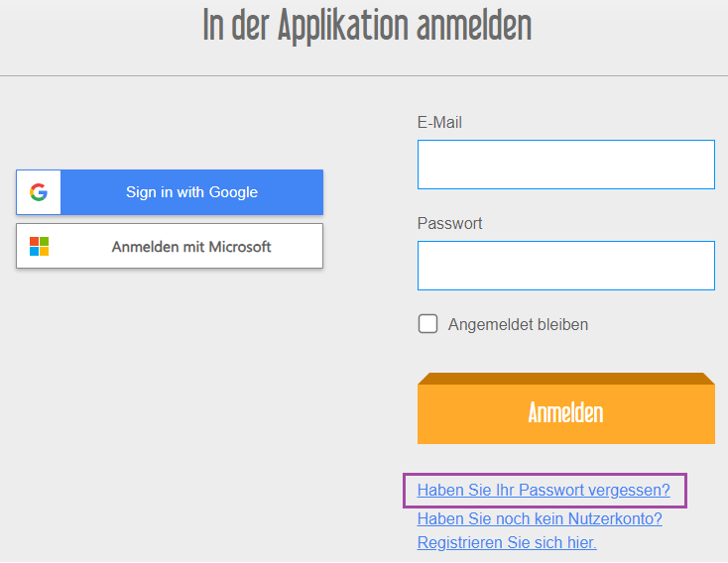Click the "E-Mail" field label
The image size is (728, 563).
[439, 123]
